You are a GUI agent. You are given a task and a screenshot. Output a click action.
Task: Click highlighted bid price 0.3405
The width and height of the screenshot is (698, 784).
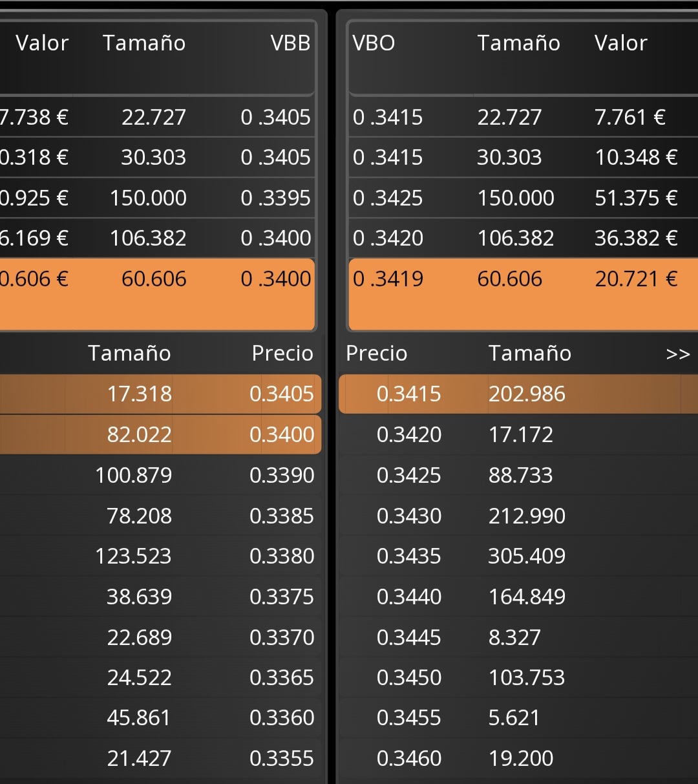pos(281,394)
